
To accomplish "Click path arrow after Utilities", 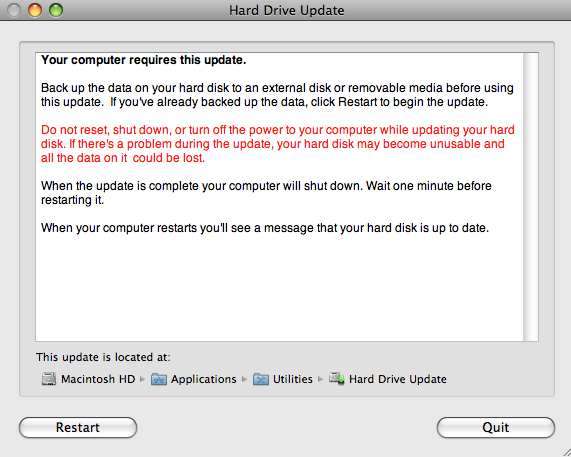I will (x=320, y=379).
